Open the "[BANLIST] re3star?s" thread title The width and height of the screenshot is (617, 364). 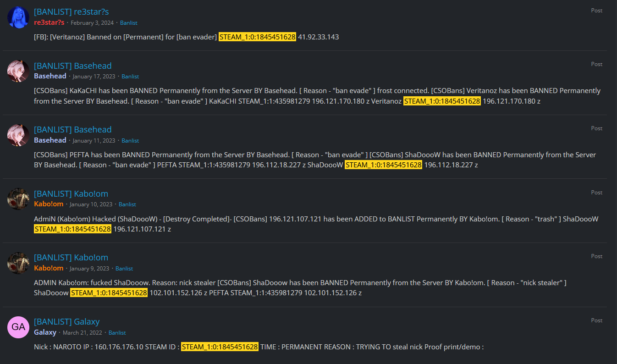71,11
